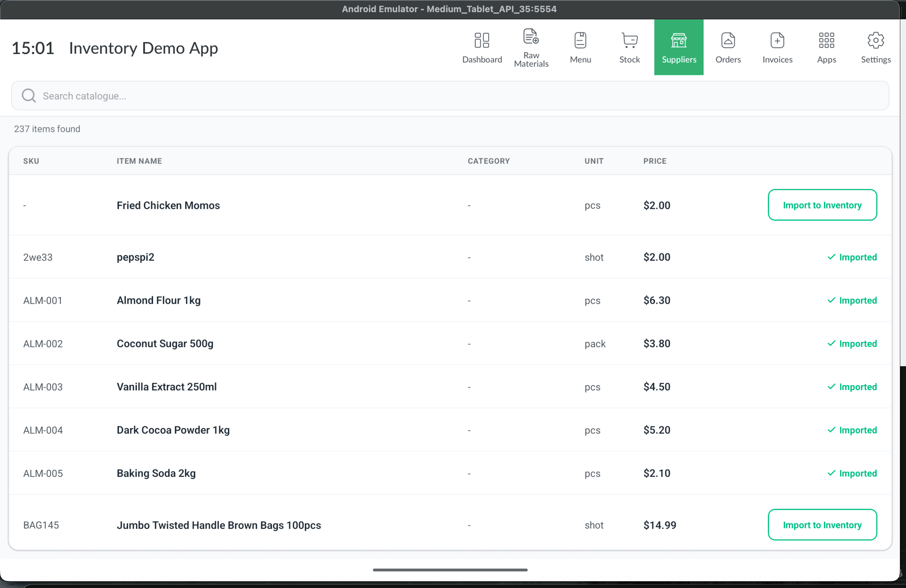Viewport: 906px width, 588px height.
Task: Open the Orders icon
Action: click(x=728, y=40)
